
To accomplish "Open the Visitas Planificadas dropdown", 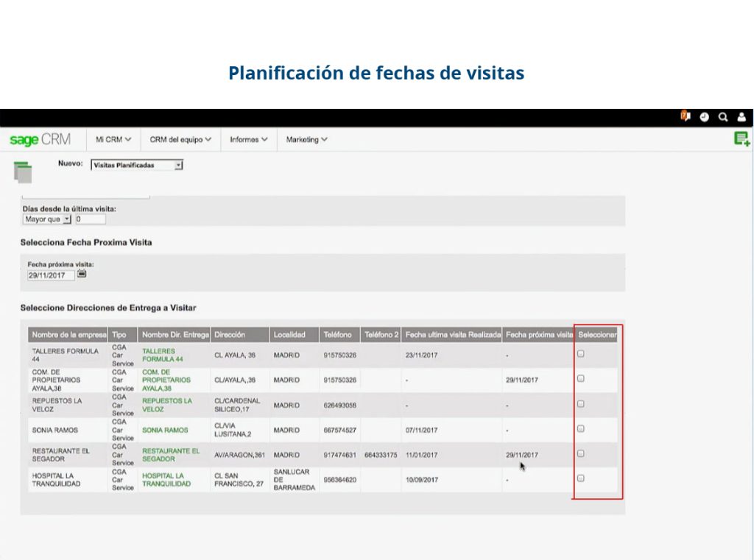I will (x=177, y=165).
